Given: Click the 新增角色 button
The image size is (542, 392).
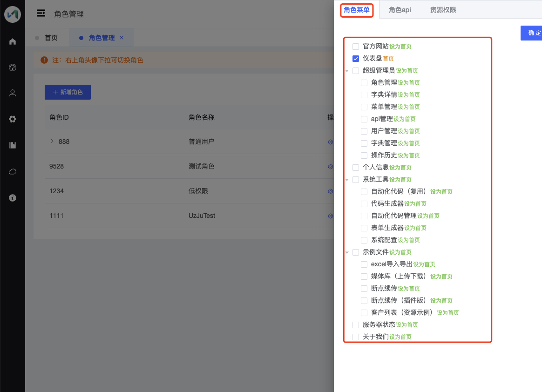Looking at the screenshot, I should tap(68, 92).
